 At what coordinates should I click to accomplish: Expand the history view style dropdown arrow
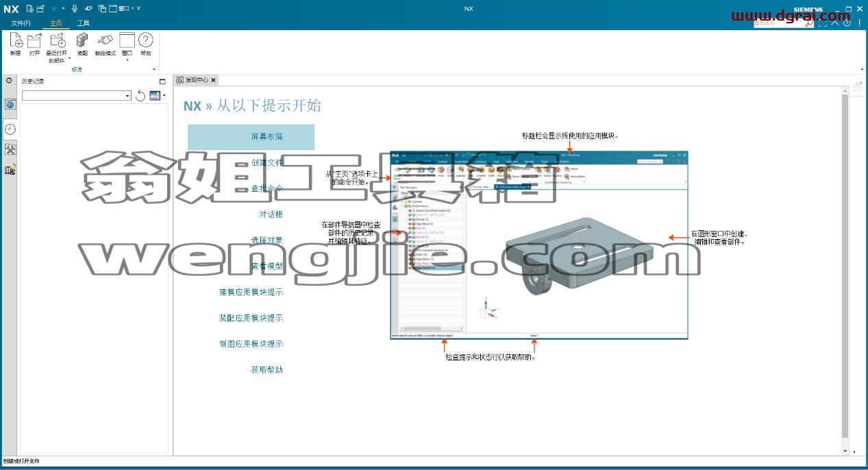pyautogui.click(x=164, y=96)
